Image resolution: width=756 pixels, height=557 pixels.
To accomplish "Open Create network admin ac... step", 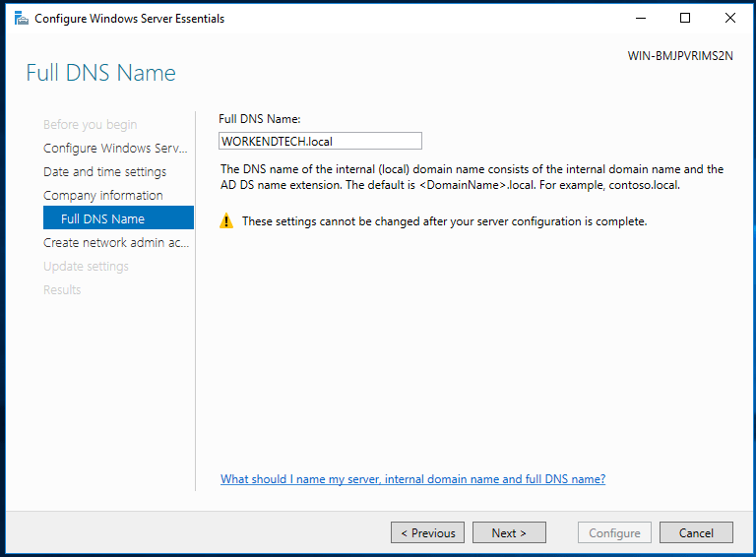I will click(116, 242).
